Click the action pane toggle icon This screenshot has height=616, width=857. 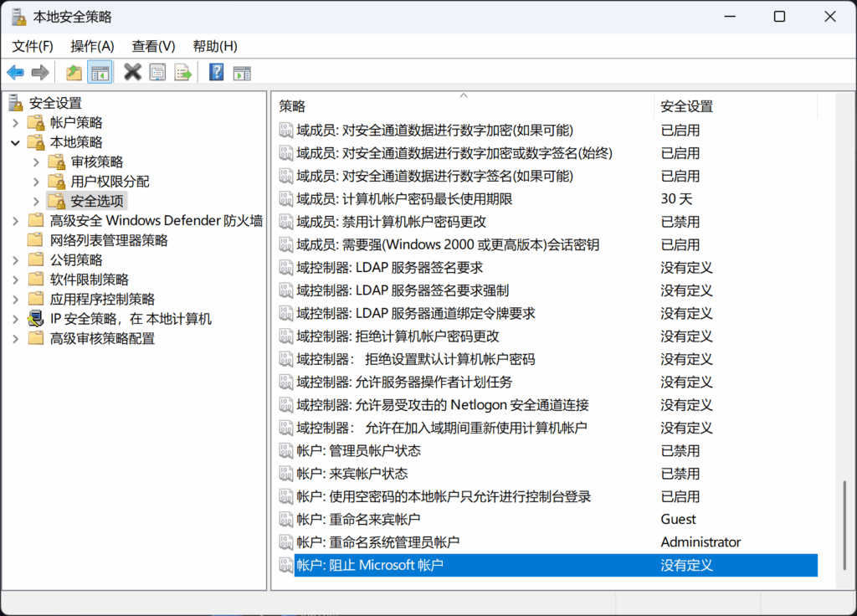(x=242, y=72)
